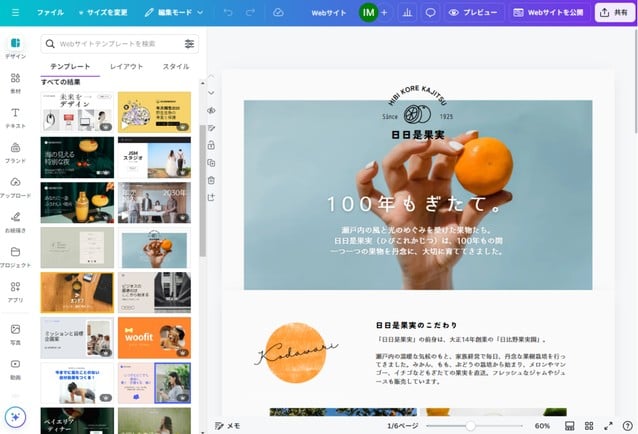
Task: Click Webサイトを公開 button
Action: [x=548, y=13]
